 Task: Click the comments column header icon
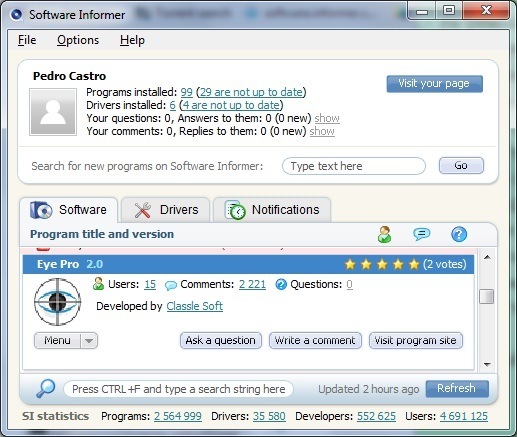[x=422, y=234]
